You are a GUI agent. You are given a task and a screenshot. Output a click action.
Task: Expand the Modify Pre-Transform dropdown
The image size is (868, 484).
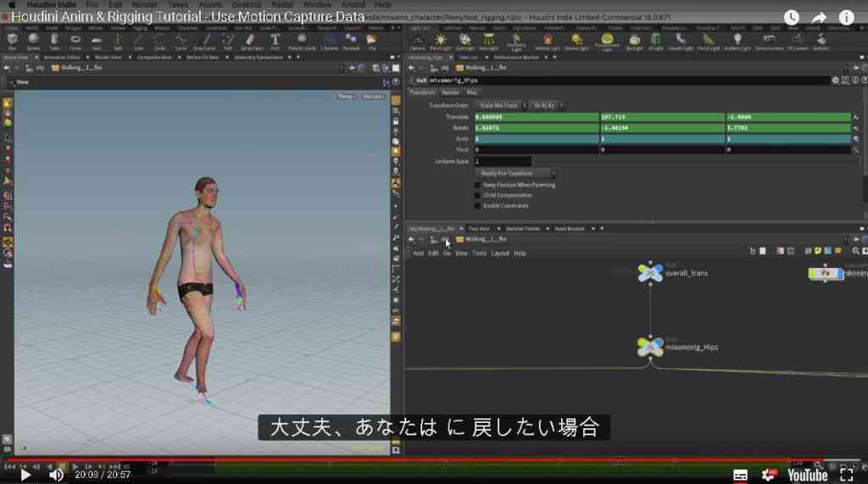(515, 173)
